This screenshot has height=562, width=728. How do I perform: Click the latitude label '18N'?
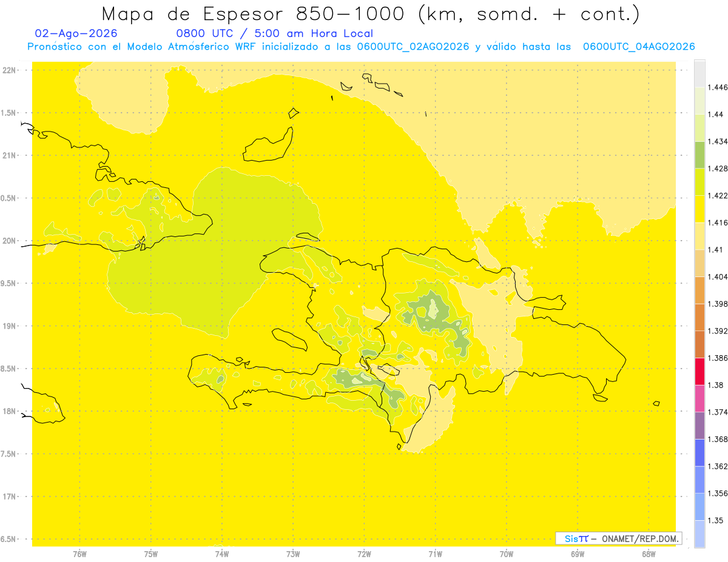(10, 411)
